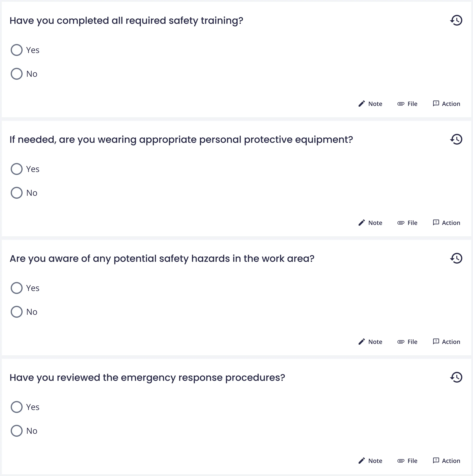Create action for emergency response question
The height and width of the screenshot is (476, 473).
[446, 461]
